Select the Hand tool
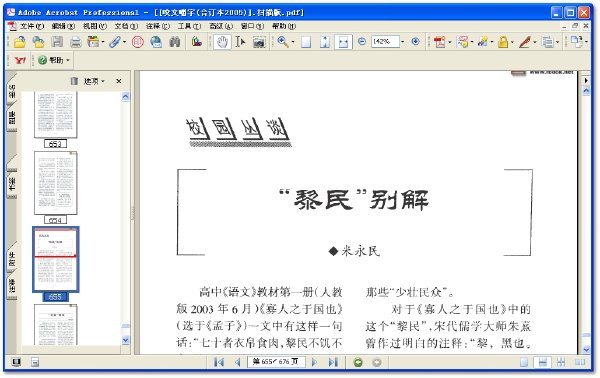 click(x=222, y=42)
